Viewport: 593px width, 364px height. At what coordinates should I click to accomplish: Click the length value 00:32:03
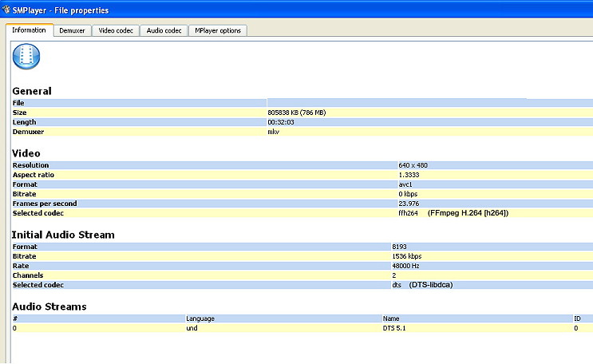[x=281, y=122]
